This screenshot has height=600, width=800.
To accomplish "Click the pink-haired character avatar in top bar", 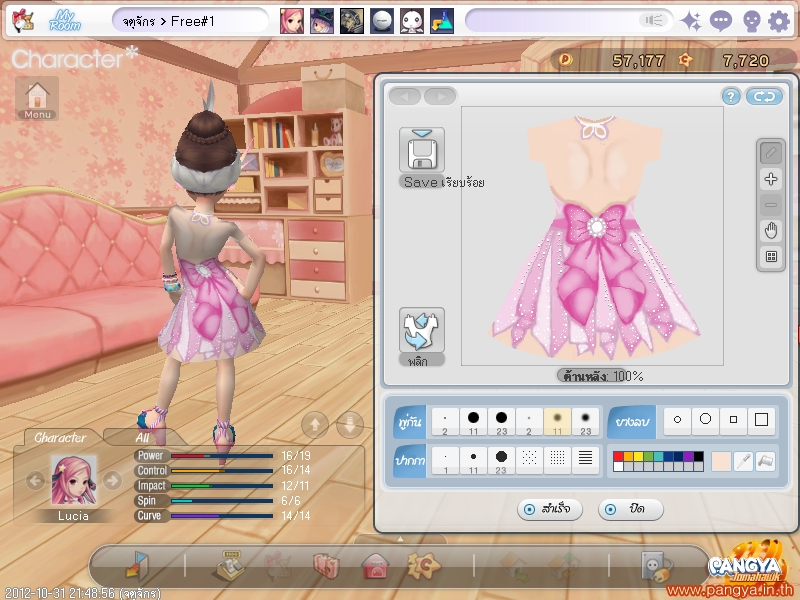I will pyautogui.click(x=292, y=21).
